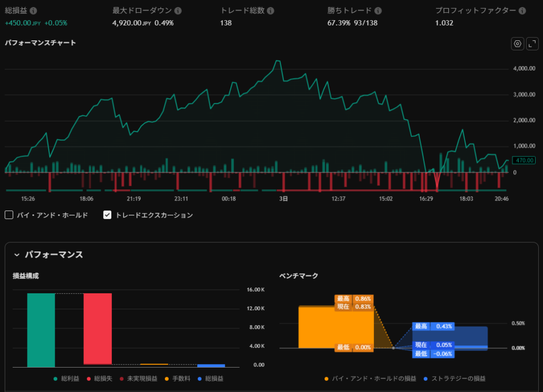Screen dimensions: 543x392
Task: Open the performance chart settings icon
Action: [x=518, y=44]
